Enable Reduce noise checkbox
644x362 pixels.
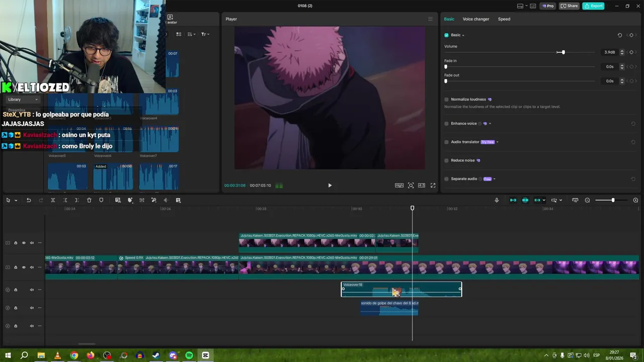click(446, 160)
